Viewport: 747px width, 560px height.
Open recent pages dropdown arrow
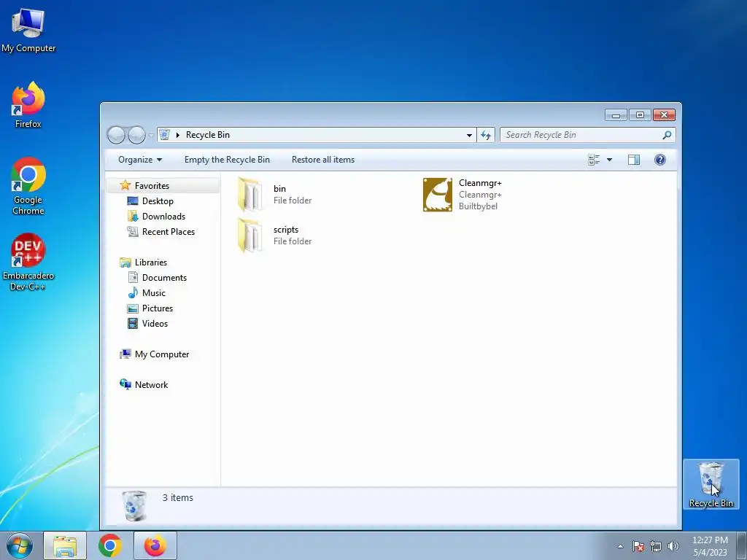[151, 135]
